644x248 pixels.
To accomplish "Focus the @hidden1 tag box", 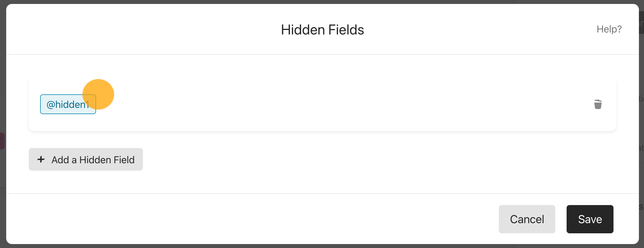I will (68, 104).
